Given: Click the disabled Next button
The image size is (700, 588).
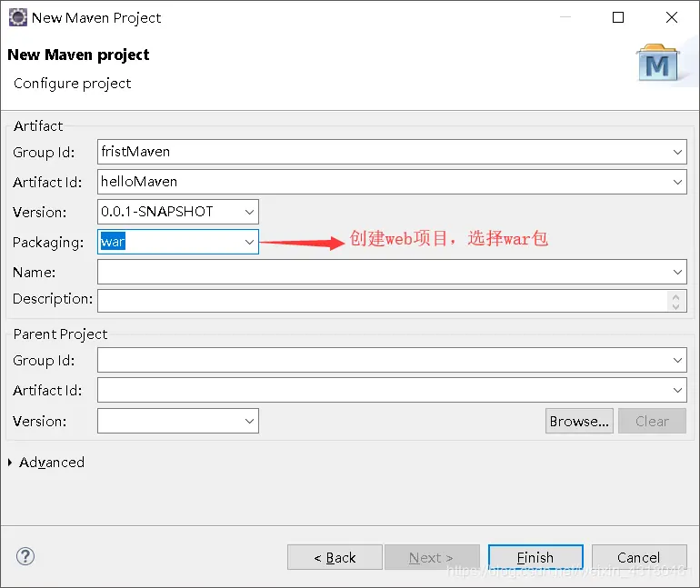Looking at the screenshot, I should (432, 557).
